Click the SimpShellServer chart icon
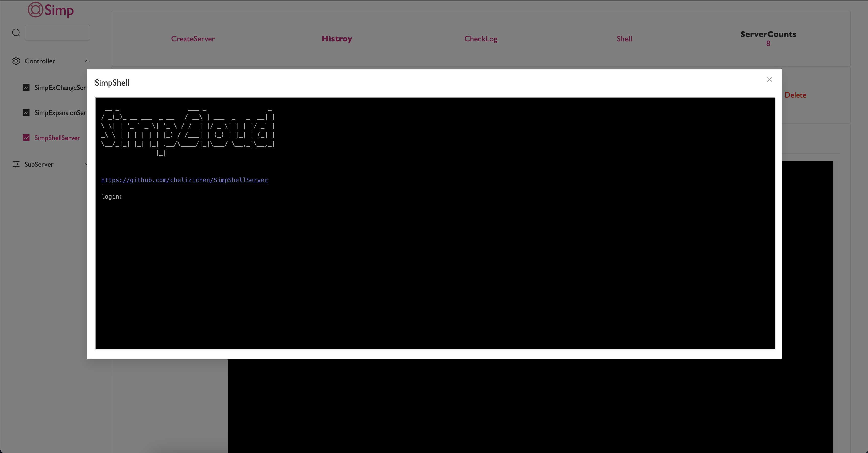868x453 pixels. (26, 138)
